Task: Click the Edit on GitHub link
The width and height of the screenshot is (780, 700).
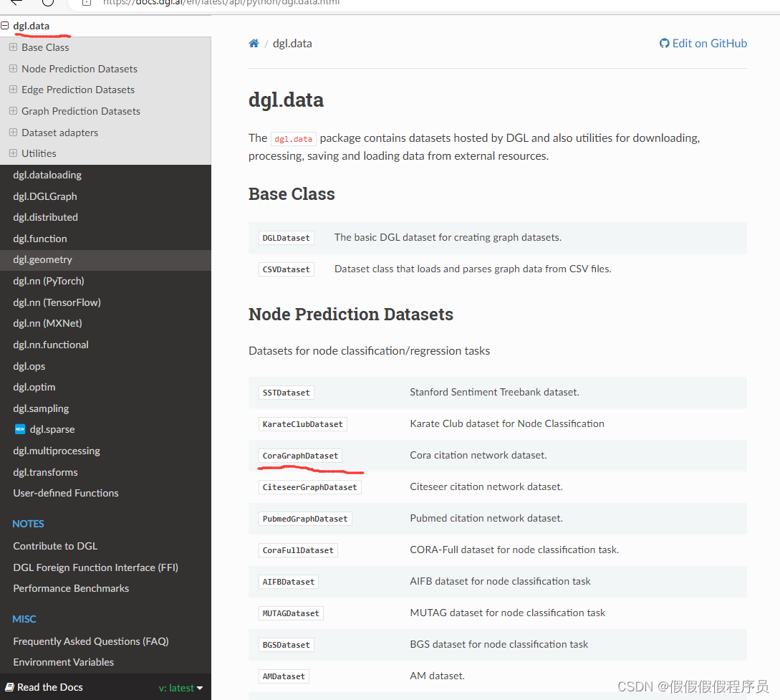Action: coord(708,43)
